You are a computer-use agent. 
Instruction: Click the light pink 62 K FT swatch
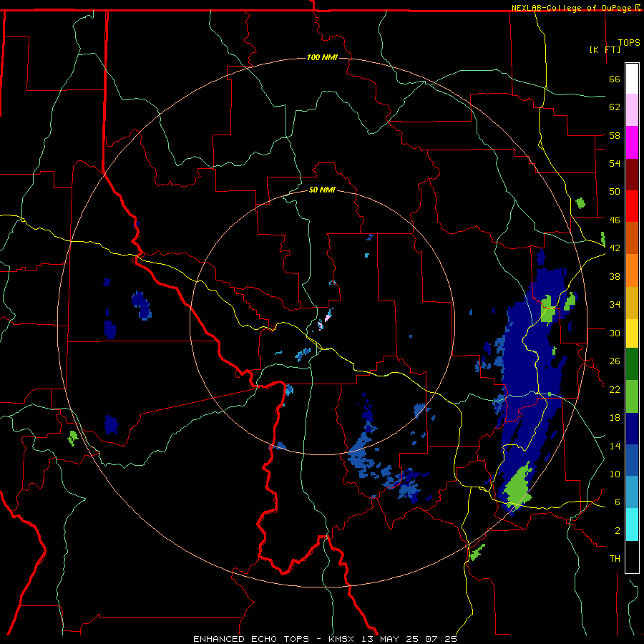pyautogui.click(x=632, y=109)
